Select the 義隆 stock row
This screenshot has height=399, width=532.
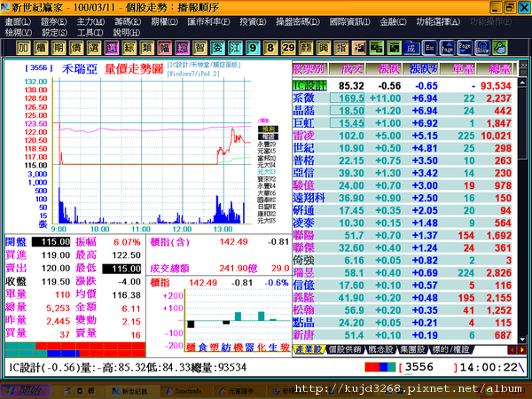[x=404, y=298]
